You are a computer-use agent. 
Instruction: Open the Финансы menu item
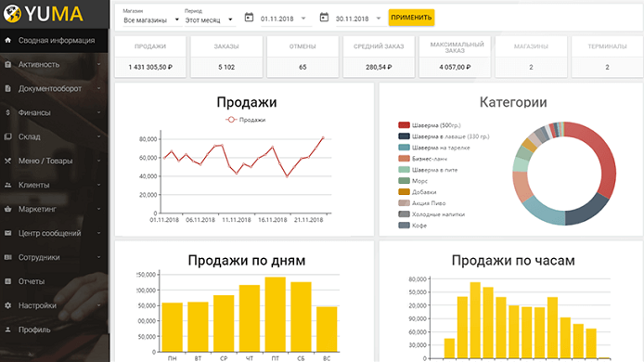(x=54, y=112)
